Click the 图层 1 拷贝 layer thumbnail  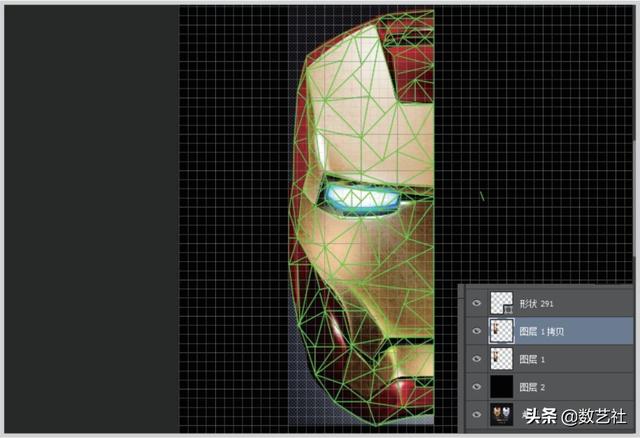(x=501, y=331)
